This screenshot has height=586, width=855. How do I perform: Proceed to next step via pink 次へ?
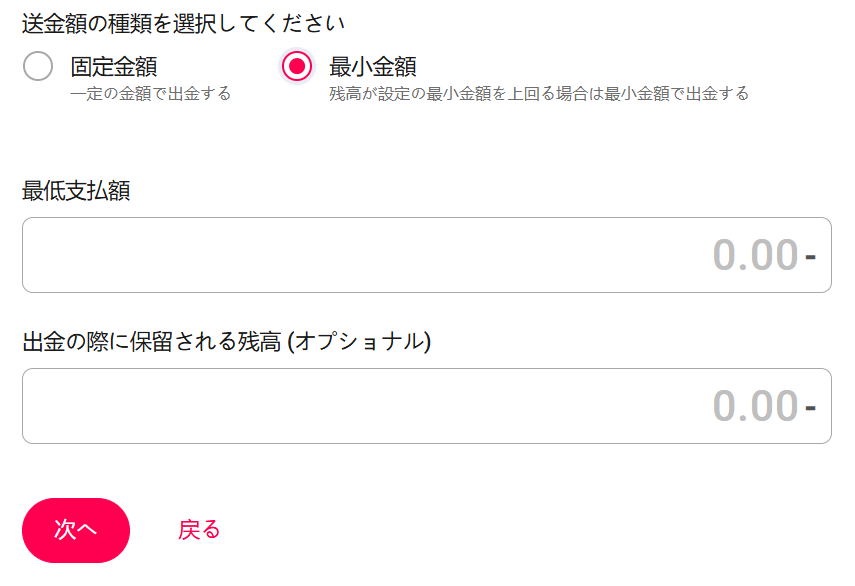pyautogui.click(x=76, y=530)
